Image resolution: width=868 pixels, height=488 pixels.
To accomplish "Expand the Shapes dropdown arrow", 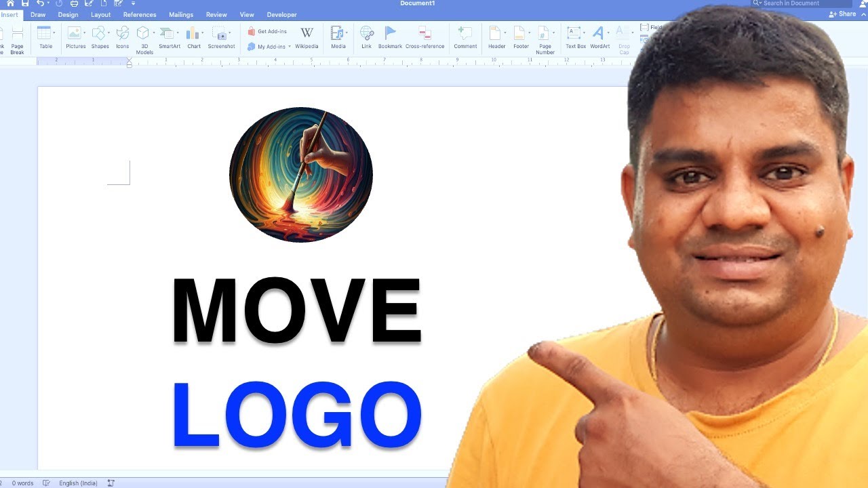I will [x=109, y=33].
